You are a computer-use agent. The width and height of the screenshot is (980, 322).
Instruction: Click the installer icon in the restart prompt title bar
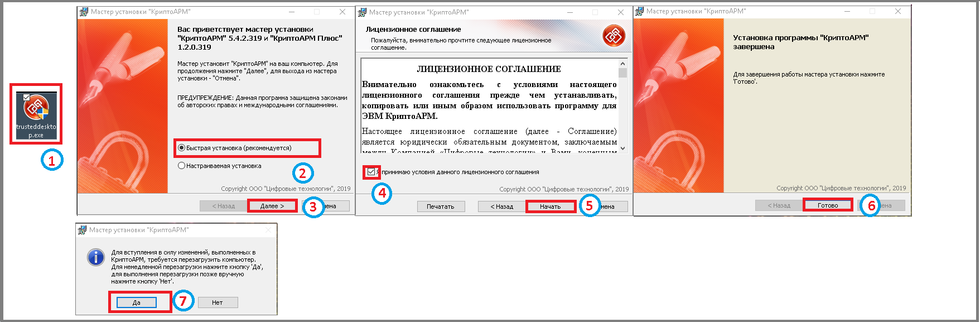82,230
